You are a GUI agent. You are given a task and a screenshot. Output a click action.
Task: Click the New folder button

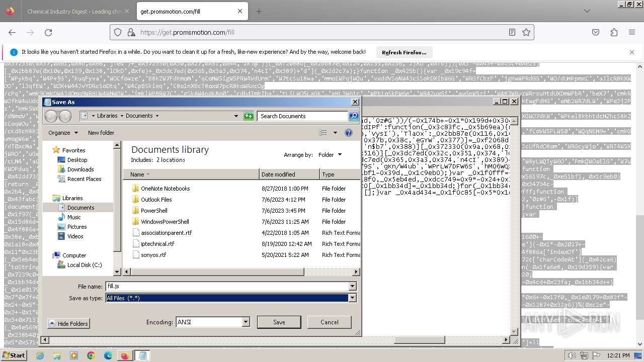click(101, 133)
